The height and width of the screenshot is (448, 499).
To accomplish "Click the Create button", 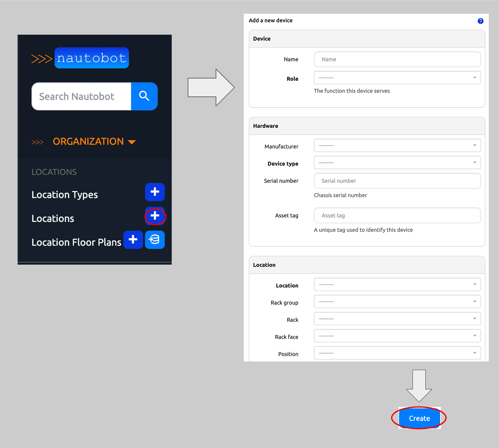I will tap(419, 418).
